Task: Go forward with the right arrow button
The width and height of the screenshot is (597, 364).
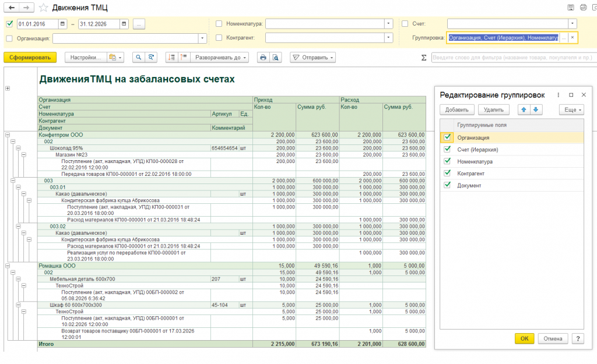Action: point(26,8)
